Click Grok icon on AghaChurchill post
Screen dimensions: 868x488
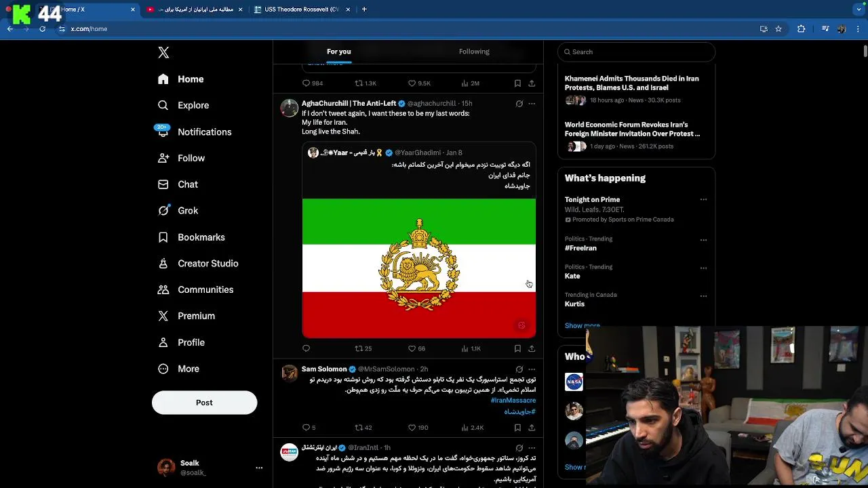[519, 104]
